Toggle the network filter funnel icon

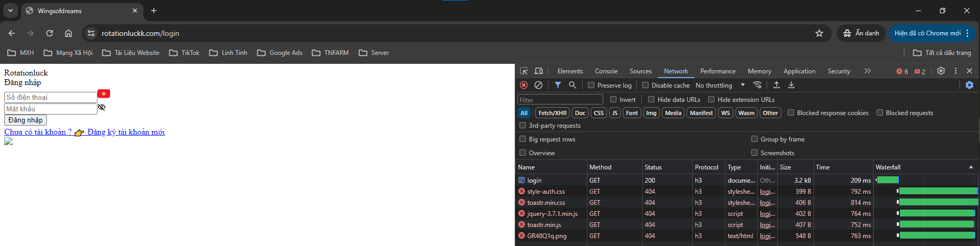557,85
